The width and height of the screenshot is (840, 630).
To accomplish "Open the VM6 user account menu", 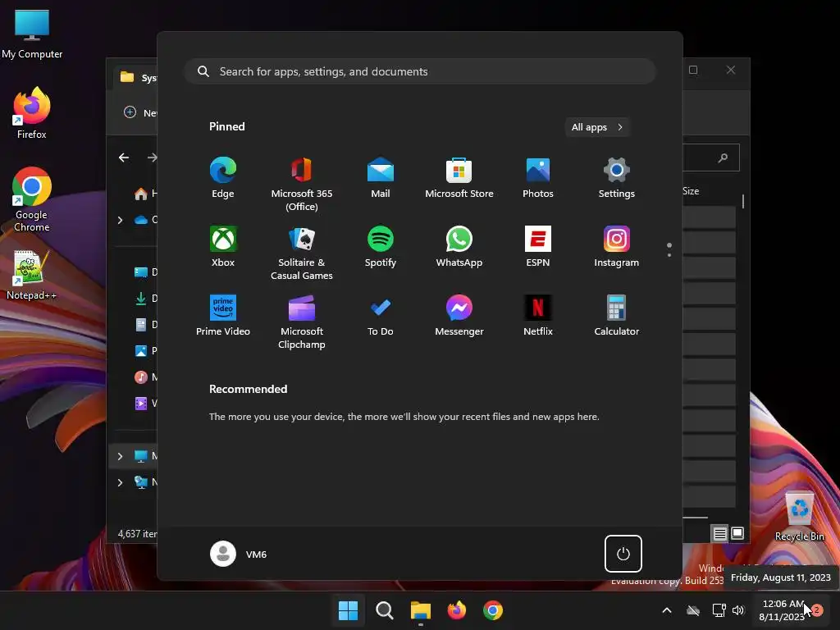I will (239, 554).
